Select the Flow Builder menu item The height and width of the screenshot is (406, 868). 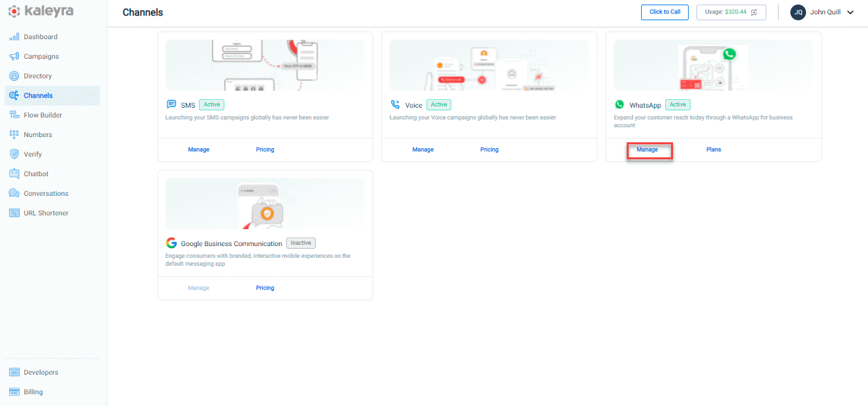43,115
